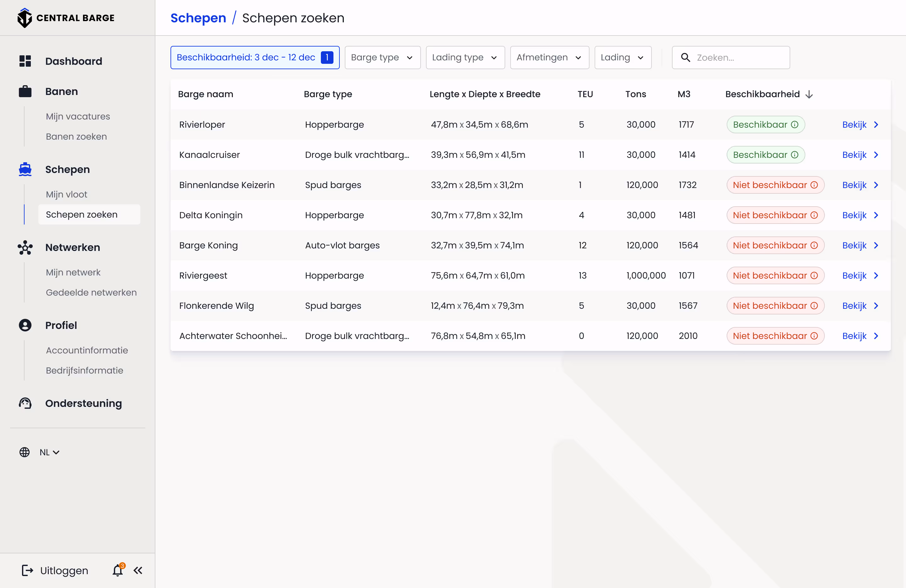The height and width of the screenshot is (588, 906).
Task: Click the magnifier search icon
Action: [685, 58]
